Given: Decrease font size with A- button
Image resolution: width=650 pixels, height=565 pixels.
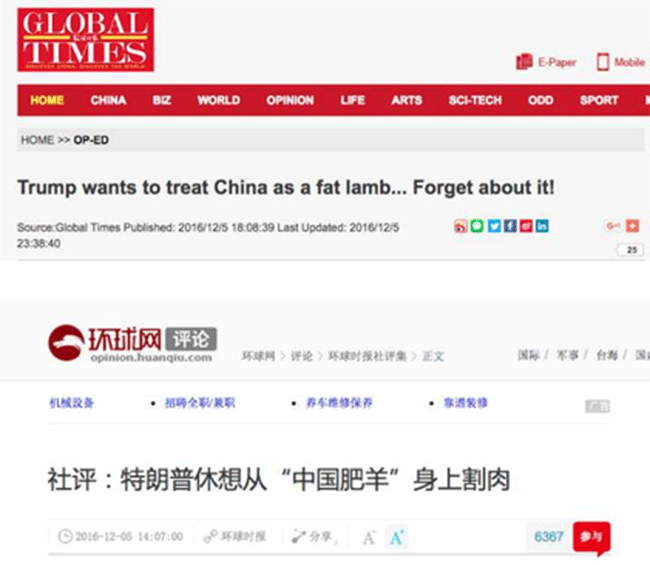Looking at the screenshot, I should [x=369, y=538].
